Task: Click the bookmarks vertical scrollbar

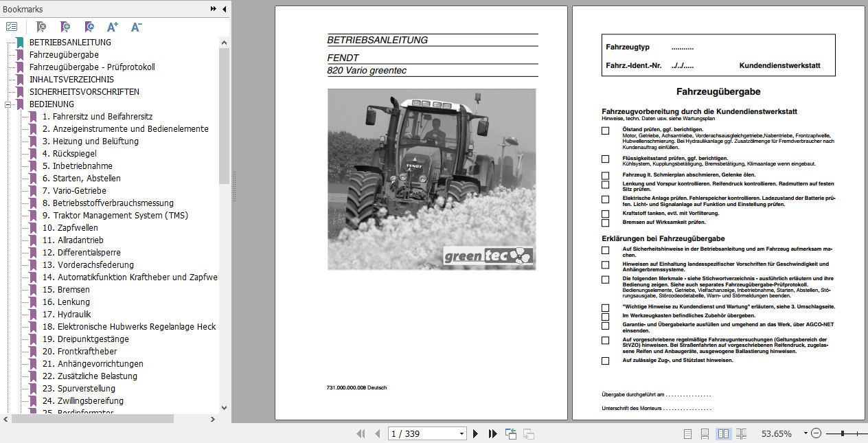Action: coord(224,115)
